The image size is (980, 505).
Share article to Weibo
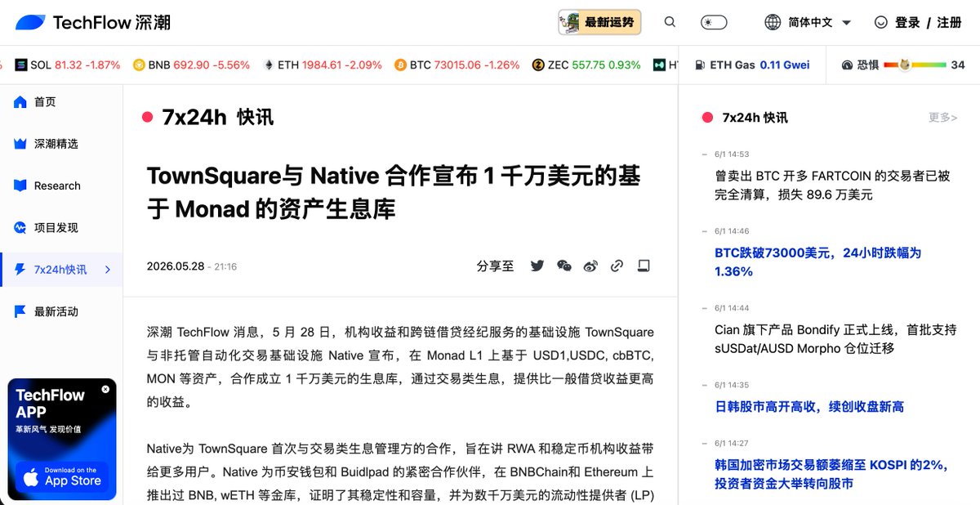[590, 266]
